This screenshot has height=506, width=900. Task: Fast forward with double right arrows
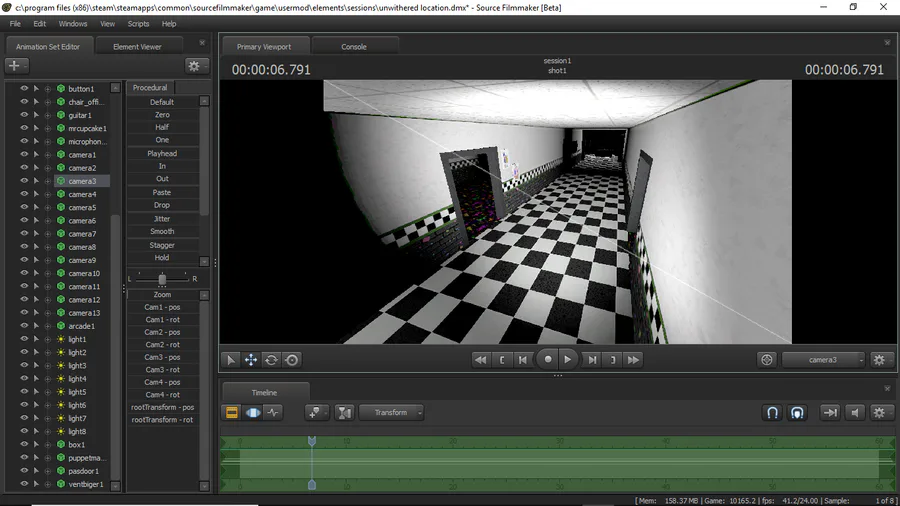point(633,360)
